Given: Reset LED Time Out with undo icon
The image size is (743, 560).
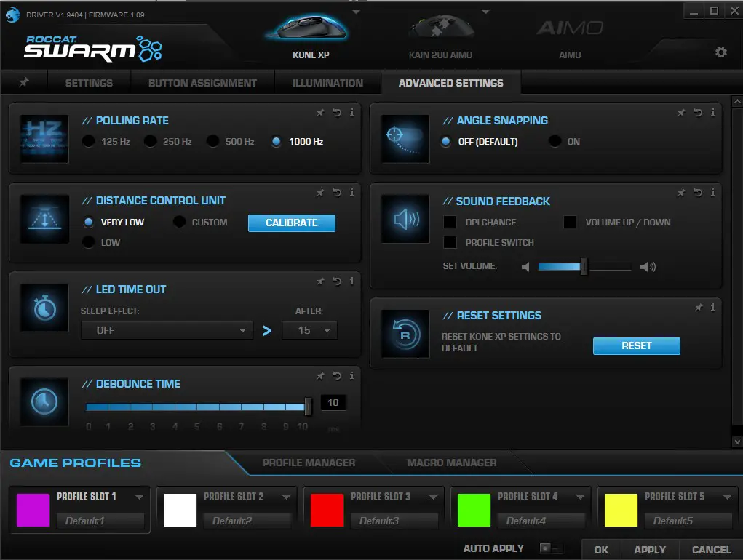Looking at the screenshot, I should 337,281.
